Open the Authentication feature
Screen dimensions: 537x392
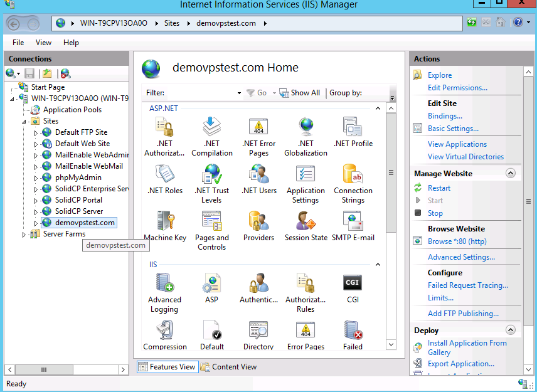coord(258,288)
